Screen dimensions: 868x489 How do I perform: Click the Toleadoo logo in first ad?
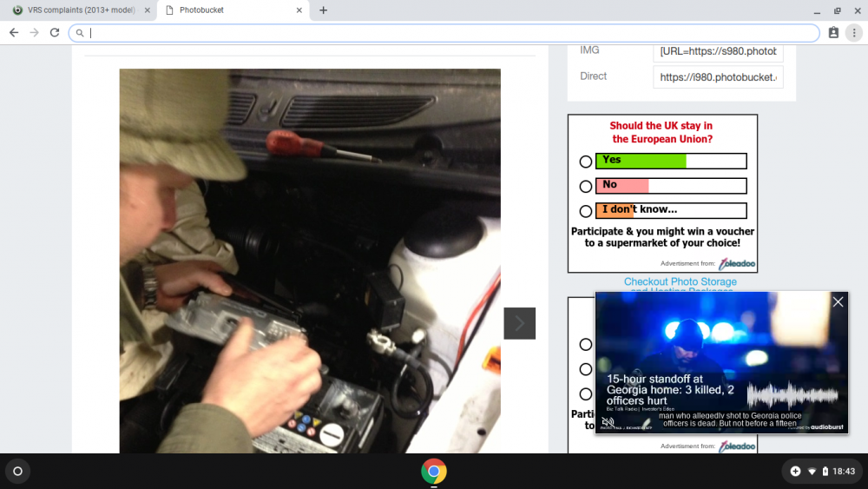737,263
